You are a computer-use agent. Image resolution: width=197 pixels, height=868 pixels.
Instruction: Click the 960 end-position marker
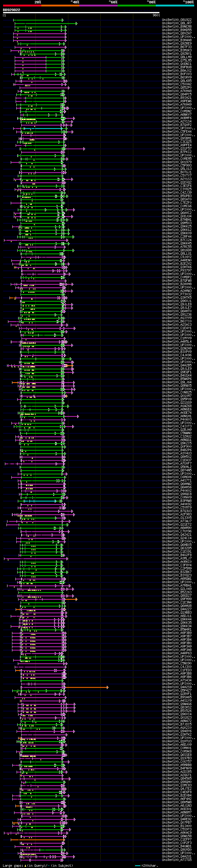pos(155,15)
